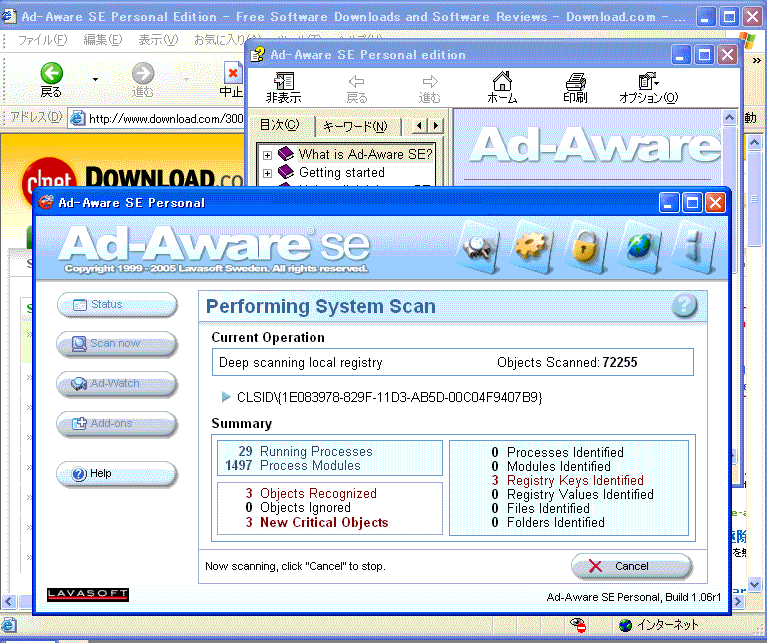
Task: Switch to the 目次 contents tab
Action: pyautogui.click(x=279, y=125)
